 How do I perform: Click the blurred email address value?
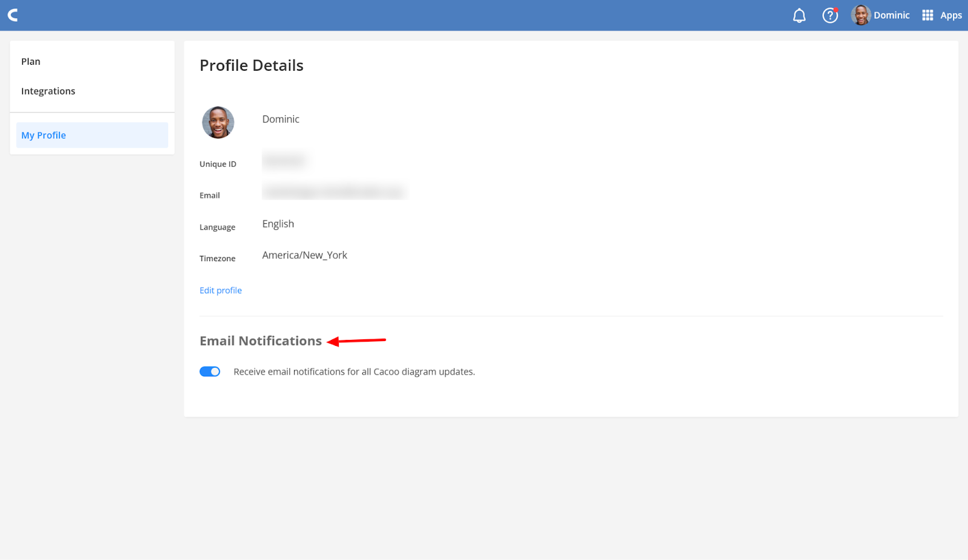click(334, 192)
